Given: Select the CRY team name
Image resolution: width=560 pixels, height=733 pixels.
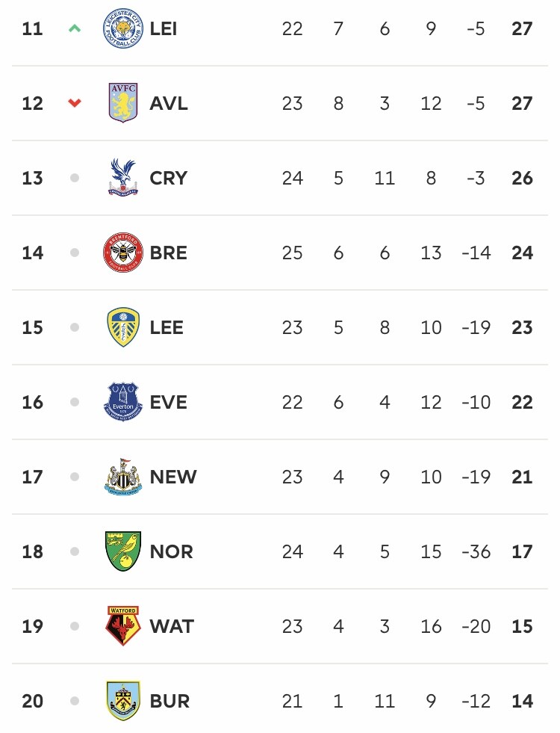Looking at the screenshot, I should [x=169, y=178].
